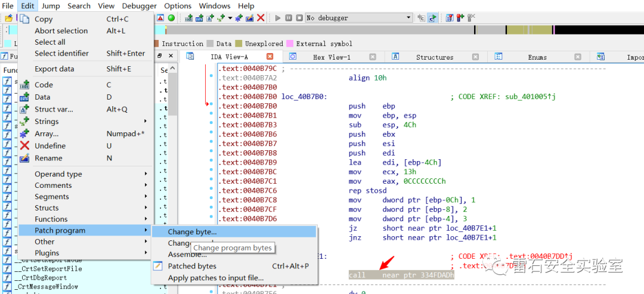Select Change byte... from Patch program
Image resolution: width=644 pixels, height=294 pixels.
click(x=192, y=232)
